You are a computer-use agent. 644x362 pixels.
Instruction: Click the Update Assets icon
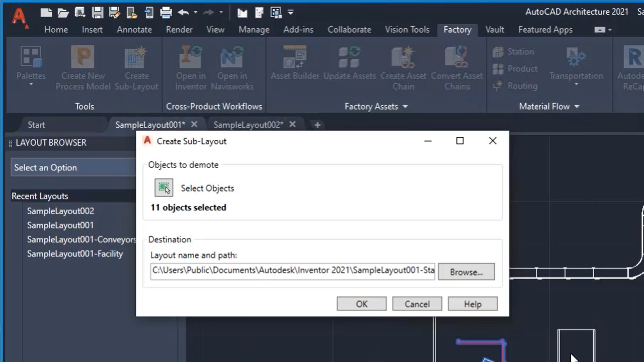pos(350,57)
